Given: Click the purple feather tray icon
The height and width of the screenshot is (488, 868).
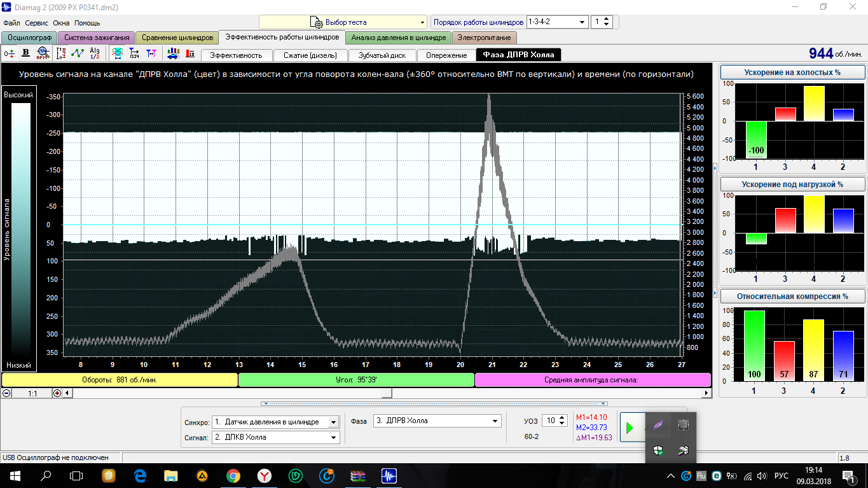Looking at the screenshot, I should click(658, 425).
